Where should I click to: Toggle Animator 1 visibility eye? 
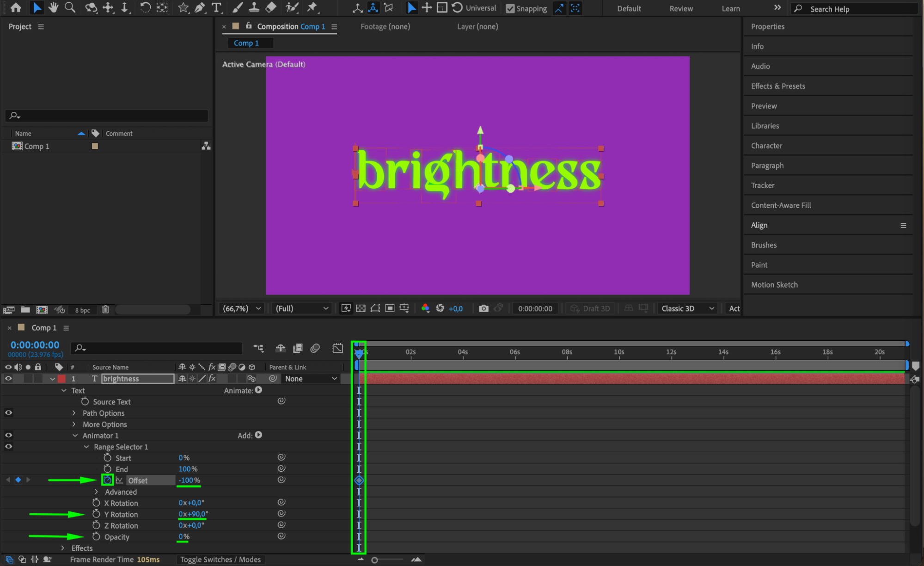coord(8,436)
